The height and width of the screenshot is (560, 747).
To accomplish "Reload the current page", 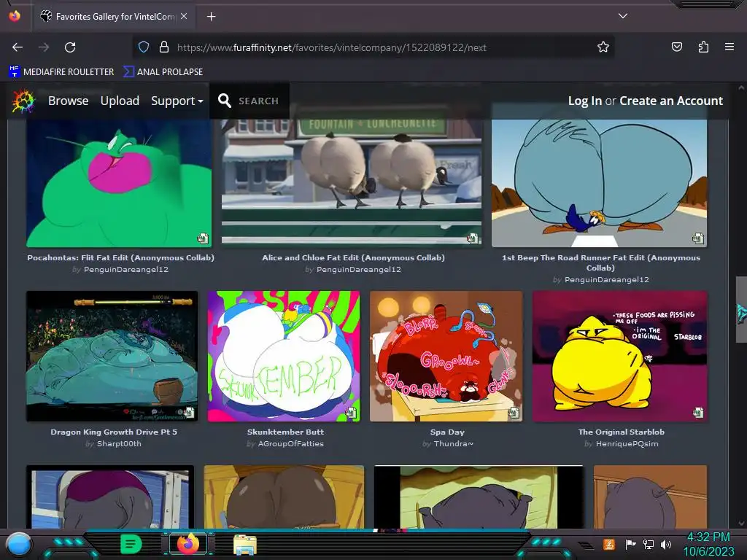I will click(70, 47).
